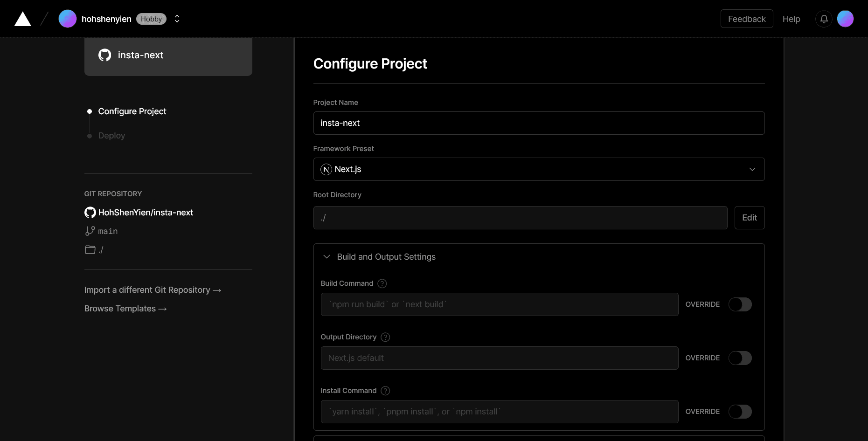Open the Framework Preset dropdown

(x=752, y=169)
